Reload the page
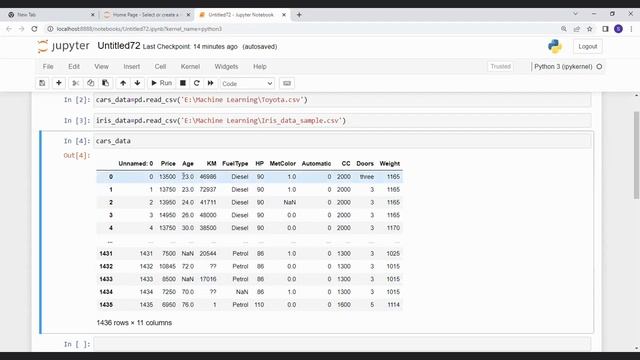This screenshot has height=360, width=640. [x=34, y=29]
